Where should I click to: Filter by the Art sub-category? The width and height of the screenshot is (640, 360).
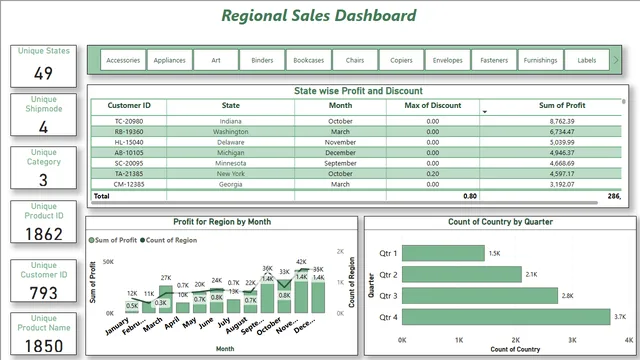[x=216, y=60]
